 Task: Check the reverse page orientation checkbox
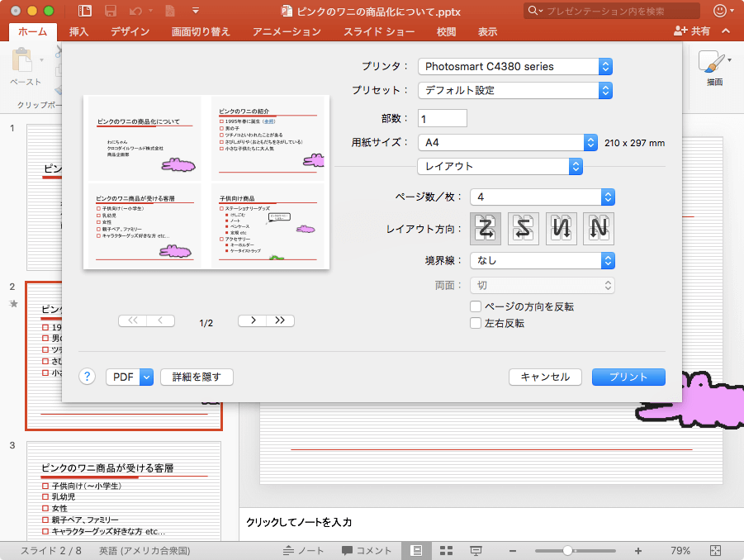[476, 306]
